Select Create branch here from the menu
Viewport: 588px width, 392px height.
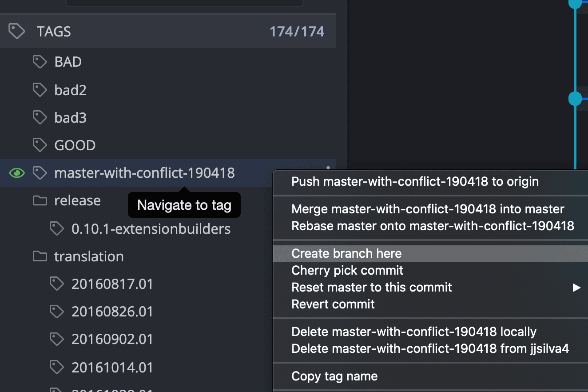point(346,253)
